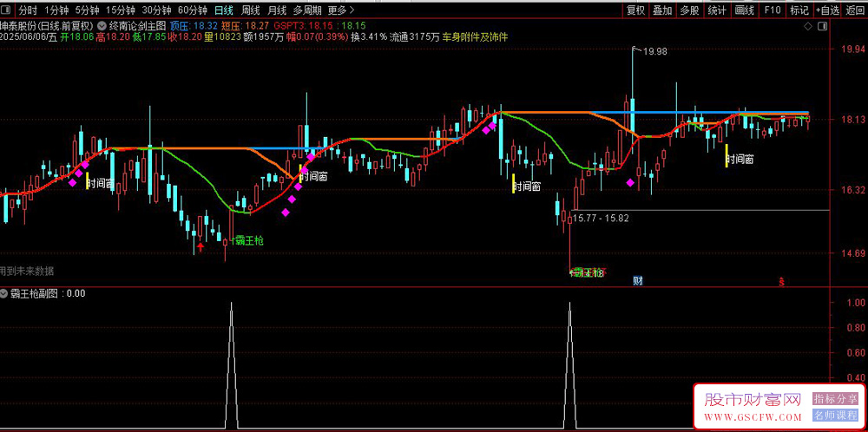Click the 用到未来数据 notice text
This screenshot has width=868, height=432.
(x=27, y=271)
